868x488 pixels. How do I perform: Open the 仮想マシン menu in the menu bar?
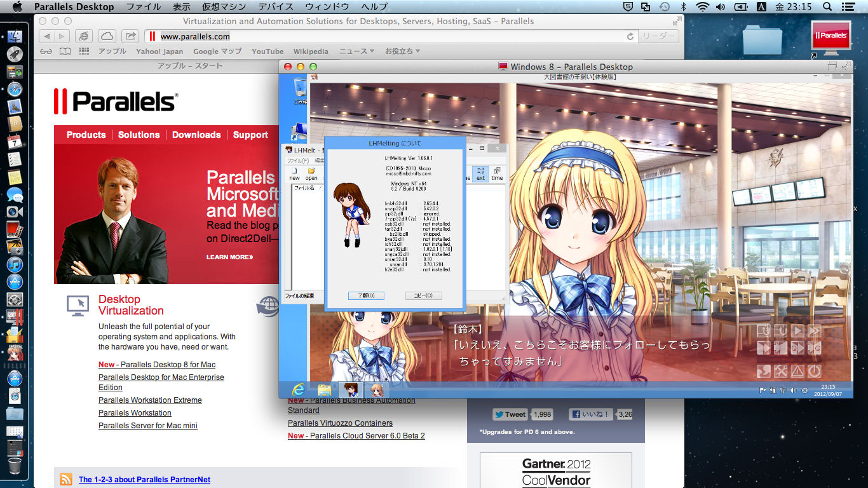click(224, 7)
